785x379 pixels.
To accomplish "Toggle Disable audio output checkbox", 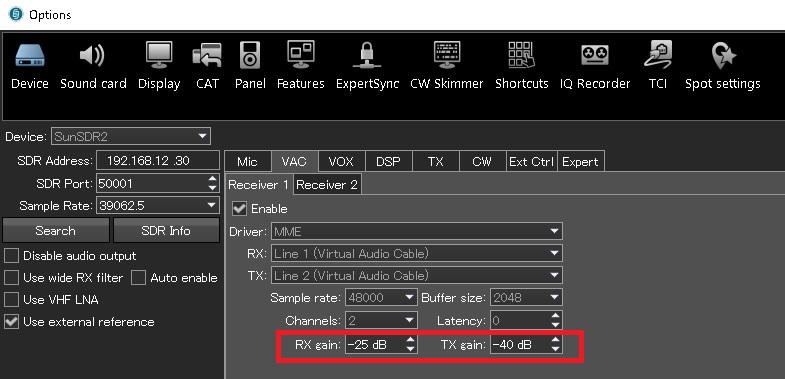I will pyautogui.click(x=11, y=256).
